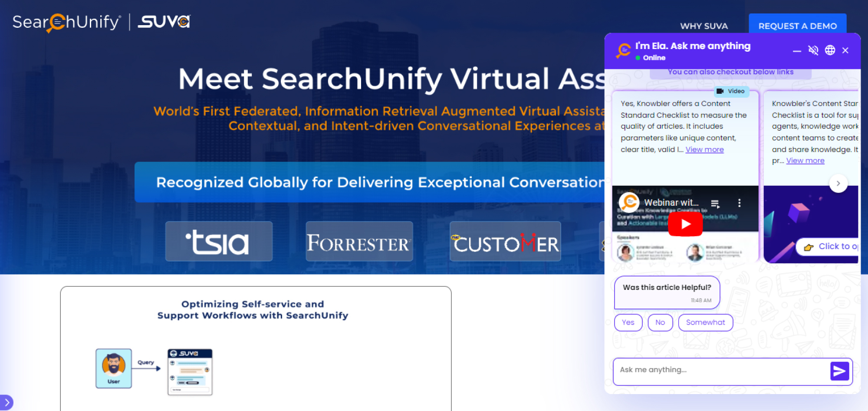Click the 'Was this article Helpful?' message
The width and height of the screenshot is (868, 411).
(x=667, y=293)
